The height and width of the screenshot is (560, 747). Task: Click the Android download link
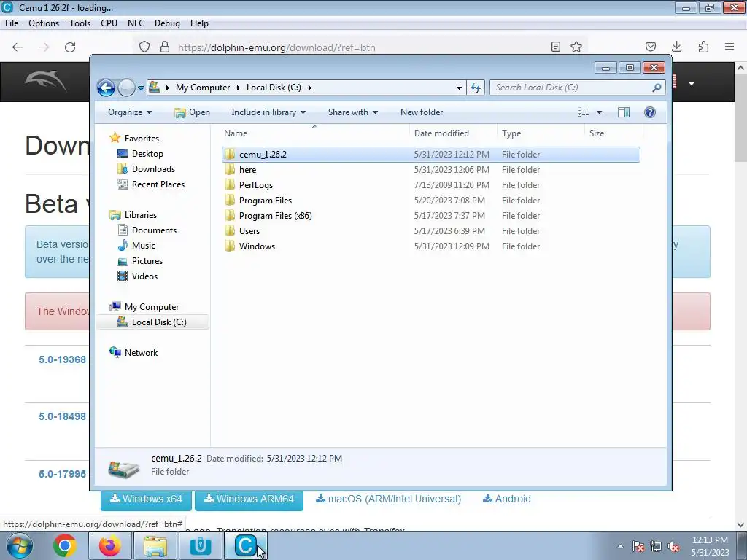pos(507,499)
